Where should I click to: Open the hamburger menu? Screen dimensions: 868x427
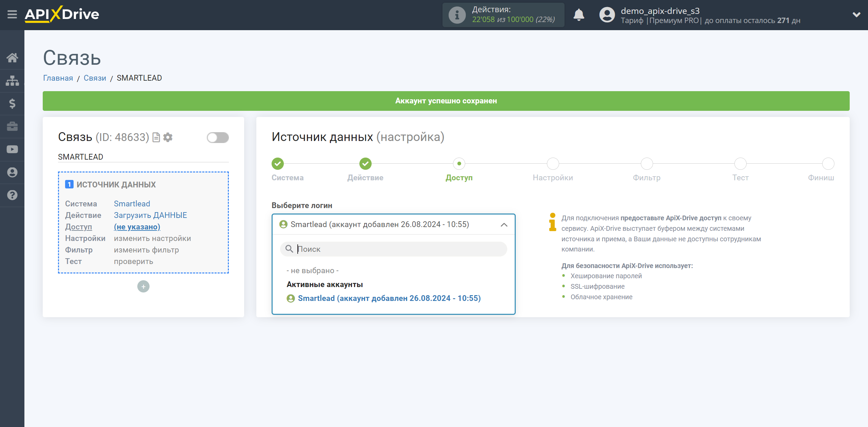(x=12, y=15)
